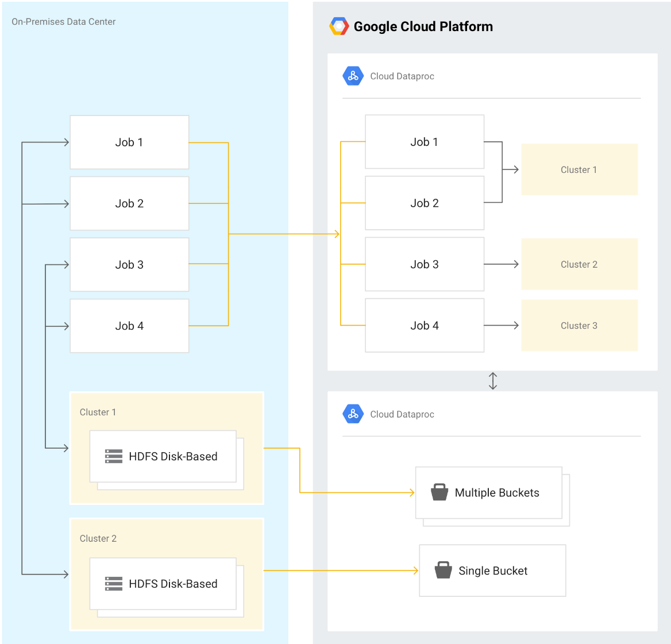Click the Cloud Dataproc Cluster 3 block
The height and width of the screenshot is (644, 671).
pyautogui.click(x=580, y=325)
